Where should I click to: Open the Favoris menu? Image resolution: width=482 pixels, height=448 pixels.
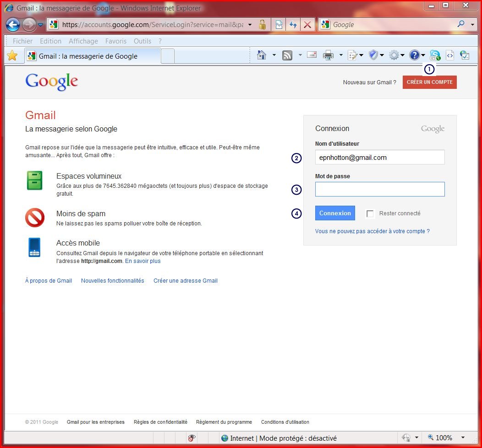116,41
